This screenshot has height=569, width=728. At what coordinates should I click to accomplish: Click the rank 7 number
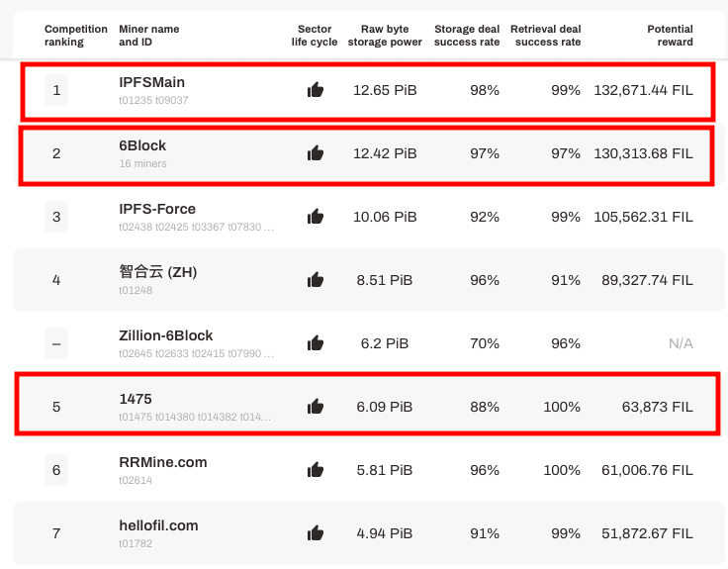pos(56,533)
